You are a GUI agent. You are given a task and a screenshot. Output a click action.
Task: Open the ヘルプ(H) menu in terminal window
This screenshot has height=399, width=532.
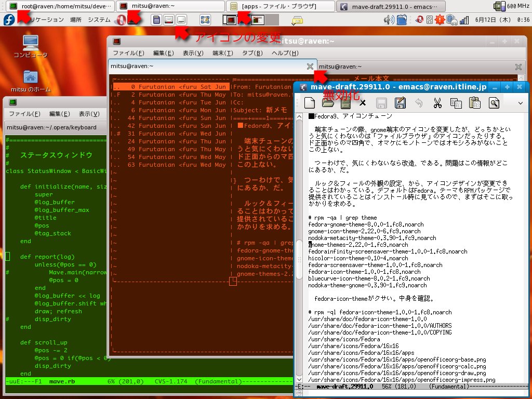point(285,53)
